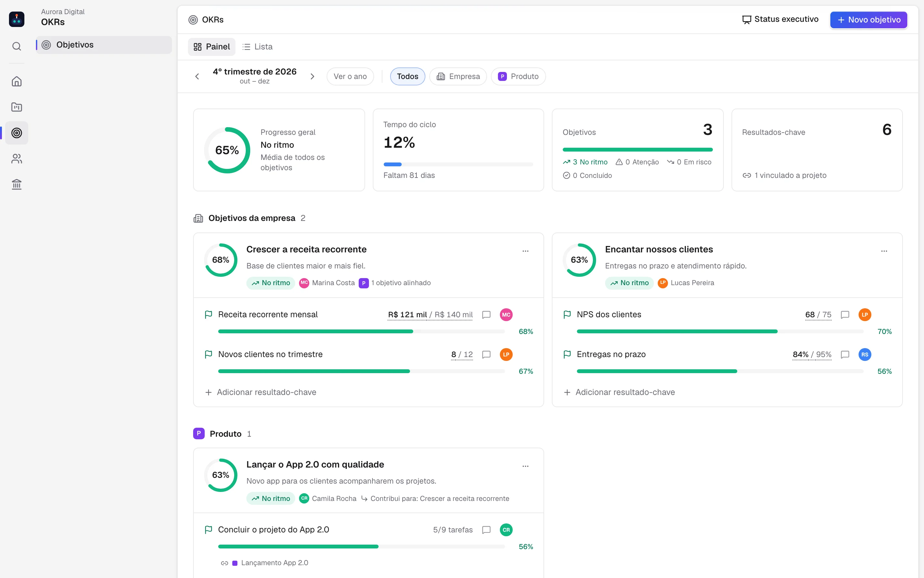
Task: Go to previous quarter with left chevron
Action: click(x=197, y=76)
